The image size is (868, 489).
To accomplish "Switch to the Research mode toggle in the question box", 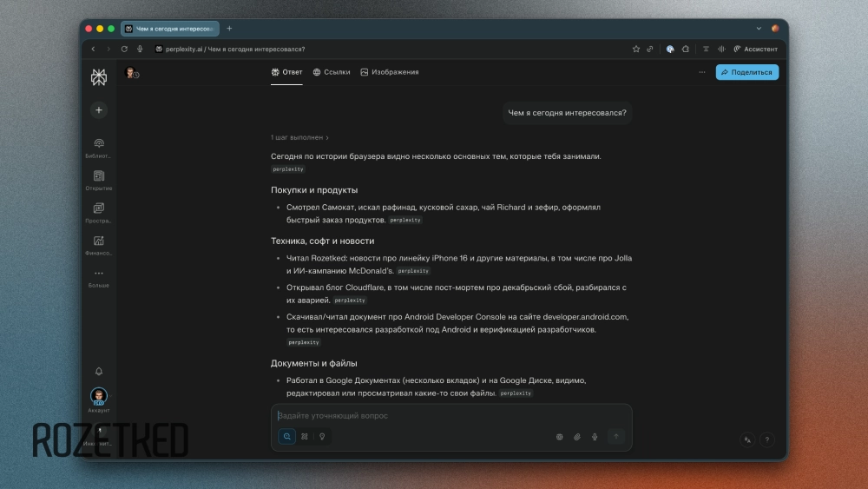I will [x=305, y=437].
